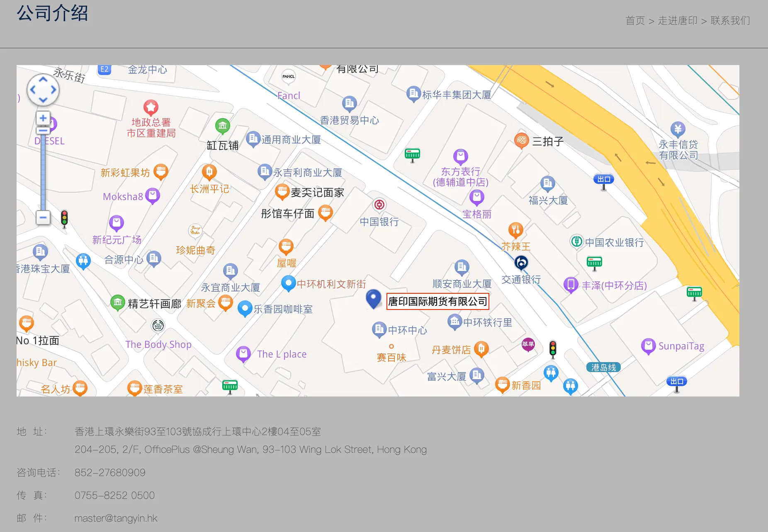Click the 芥辣王 fork-and-knife marker
This screenshot has width=768, height=532.
(x=516, y=230)
